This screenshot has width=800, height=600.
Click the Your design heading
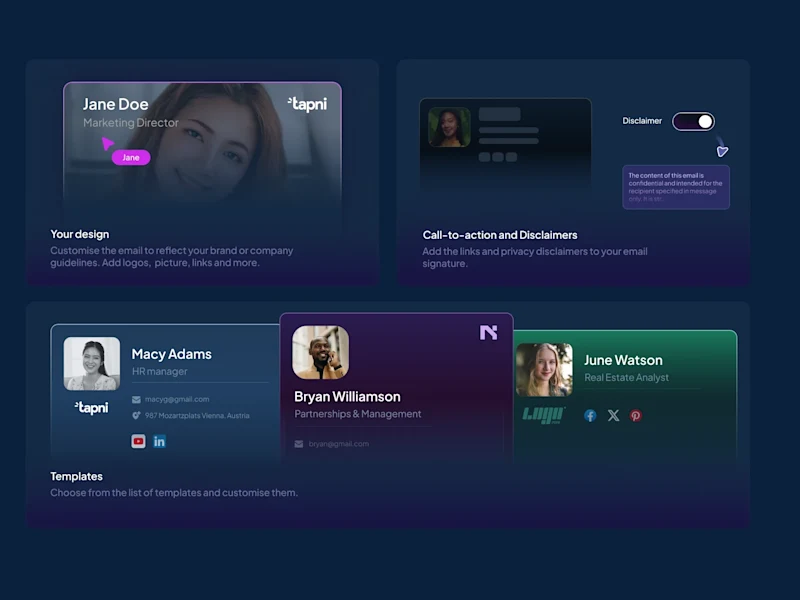(x=80, y=234)
